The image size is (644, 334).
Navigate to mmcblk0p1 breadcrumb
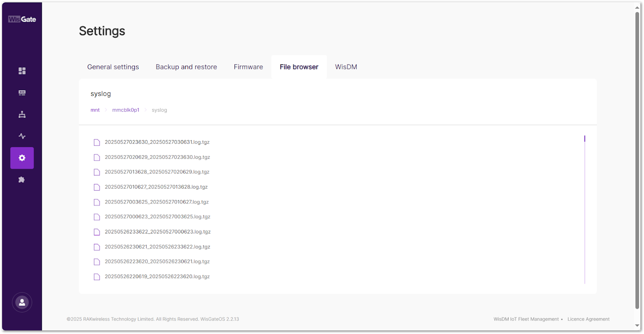(126, 110)
